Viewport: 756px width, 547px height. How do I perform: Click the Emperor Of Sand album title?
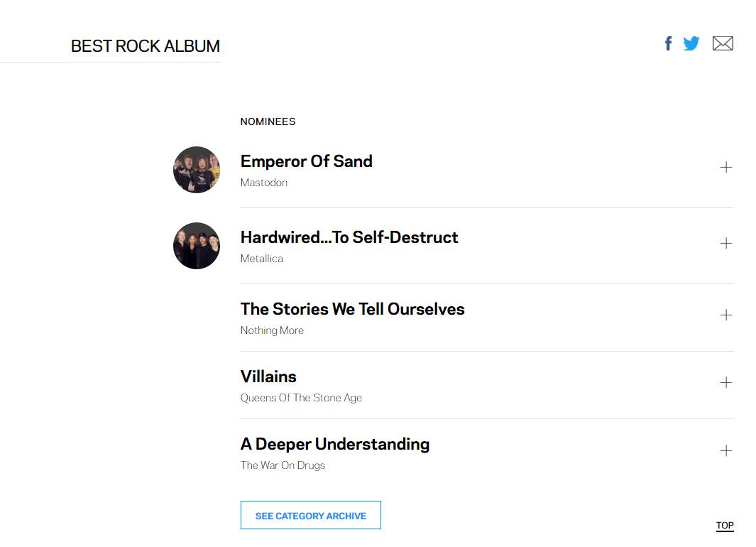pos(307,161)
